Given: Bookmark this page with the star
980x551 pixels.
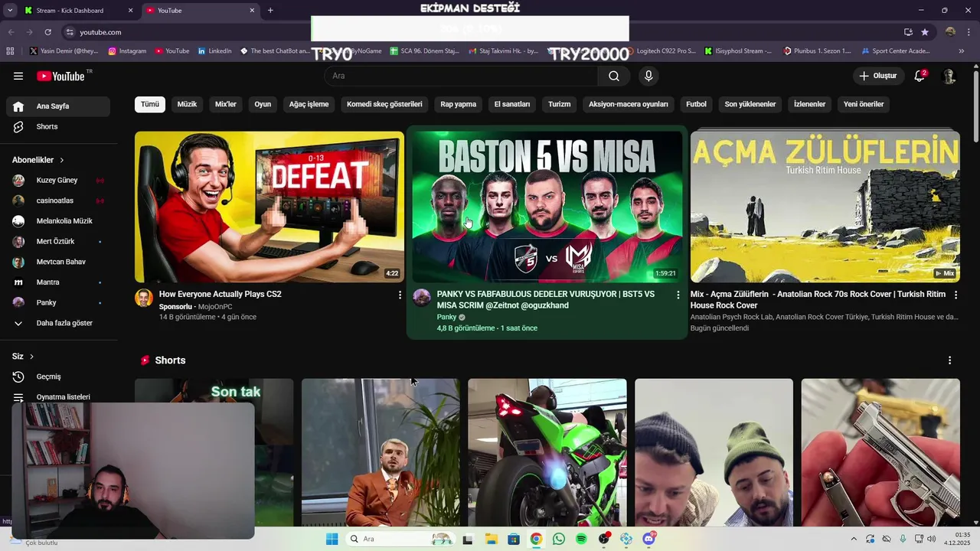Looking at the screenshot, I should point(925,32).
